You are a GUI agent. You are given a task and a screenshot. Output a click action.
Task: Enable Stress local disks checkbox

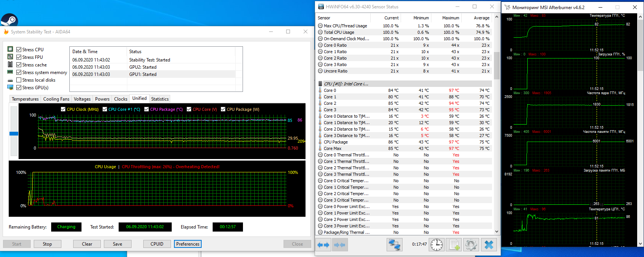[x=19, y=80]
